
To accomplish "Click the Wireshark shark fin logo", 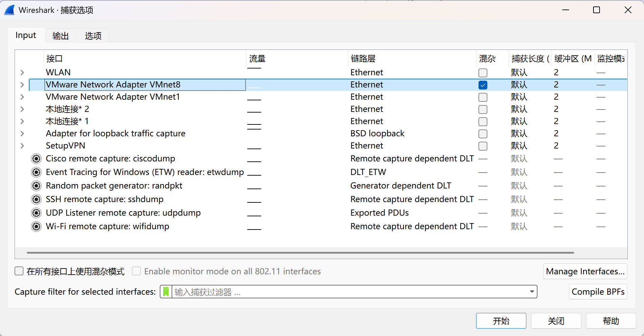I will click(x=9, y=10).
